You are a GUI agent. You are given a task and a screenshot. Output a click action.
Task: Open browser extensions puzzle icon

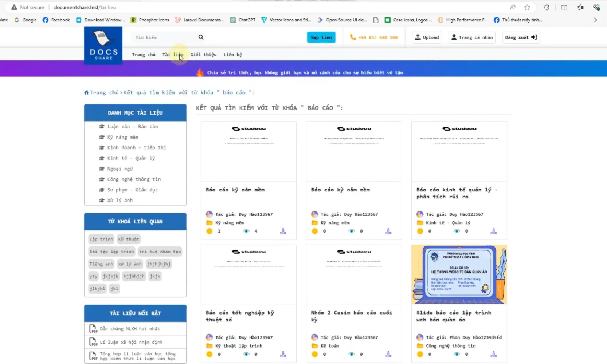point(547,7)
